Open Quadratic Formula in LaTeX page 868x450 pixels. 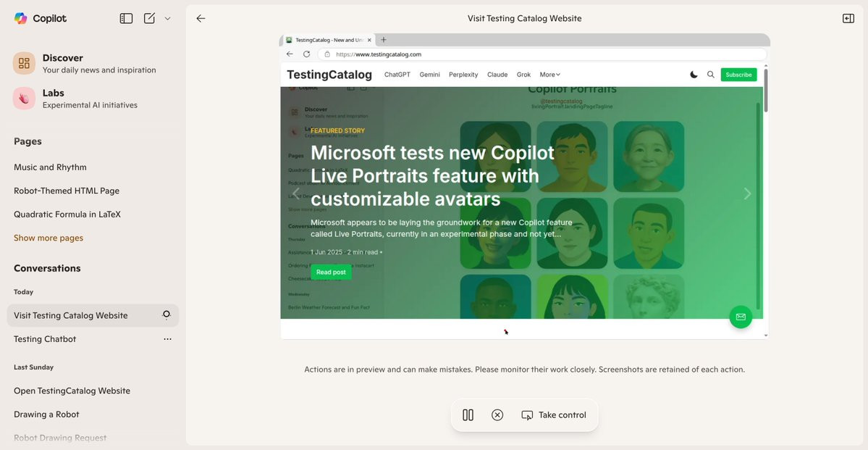click(67, 214)
